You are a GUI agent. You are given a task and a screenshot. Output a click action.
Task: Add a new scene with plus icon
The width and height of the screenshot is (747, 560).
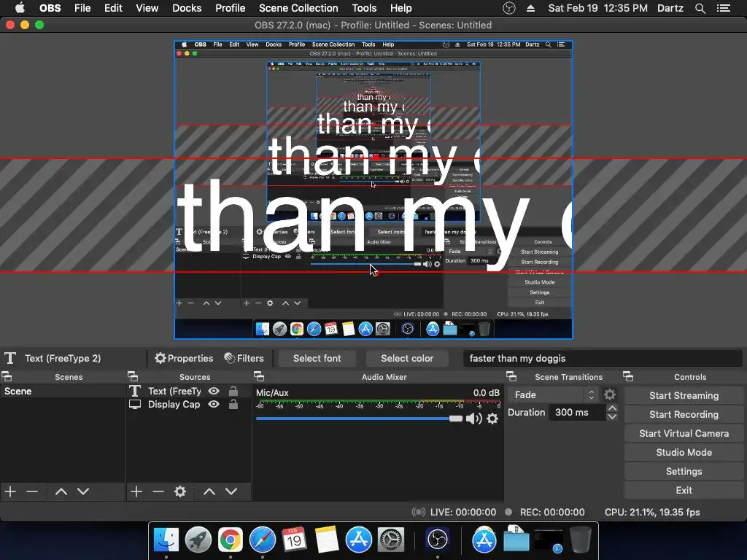(x=10, y=491)
